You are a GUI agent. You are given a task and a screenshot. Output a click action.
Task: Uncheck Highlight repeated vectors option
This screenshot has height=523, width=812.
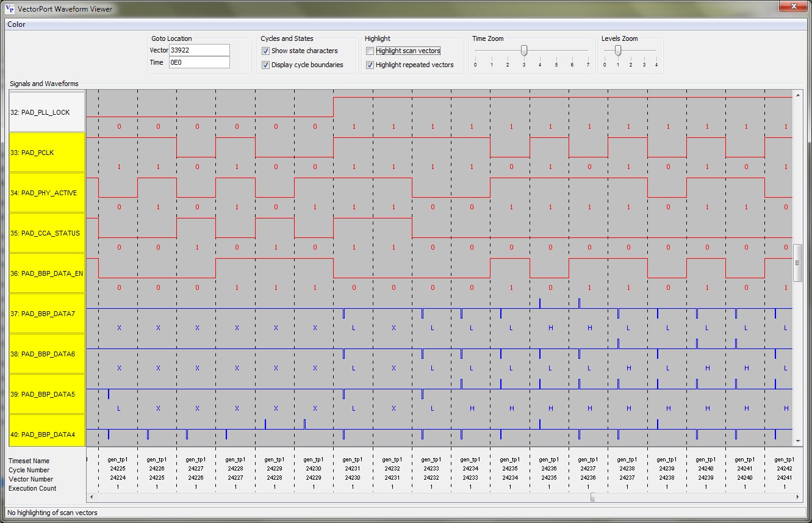(x=370, y=65)
